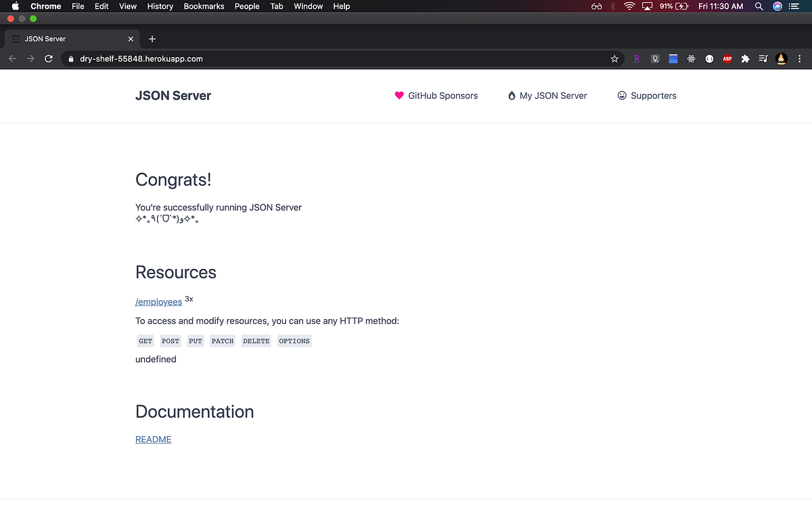This screenshot has height=508, width=812.
Task: Open the History menu
Action: [160, 6]
